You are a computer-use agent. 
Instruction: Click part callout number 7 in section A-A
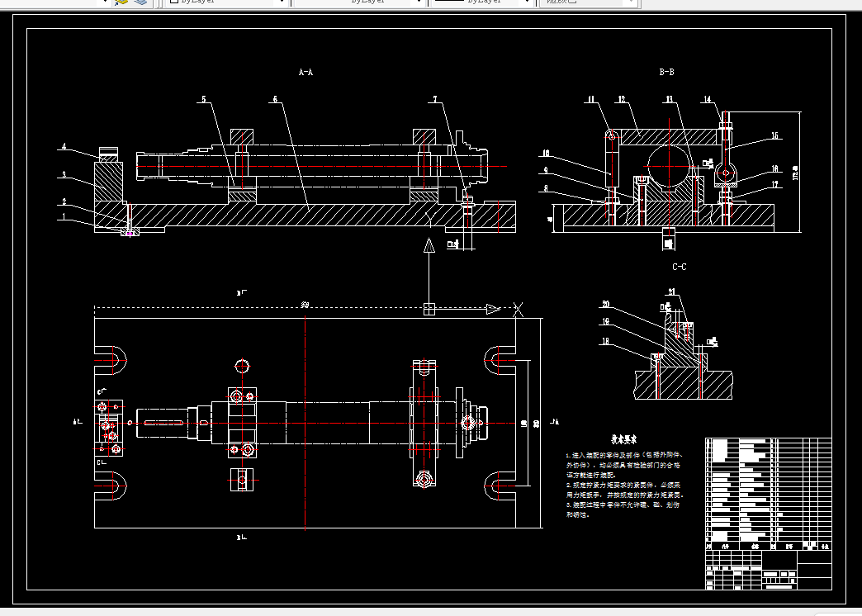pyautogui.click(x=435, y=100)
